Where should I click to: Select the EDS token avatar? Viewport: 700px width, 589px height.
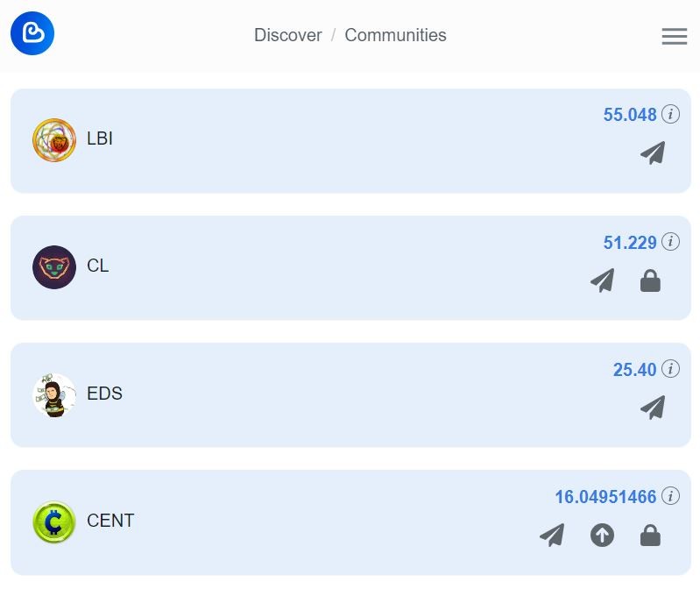coord(54,395)
